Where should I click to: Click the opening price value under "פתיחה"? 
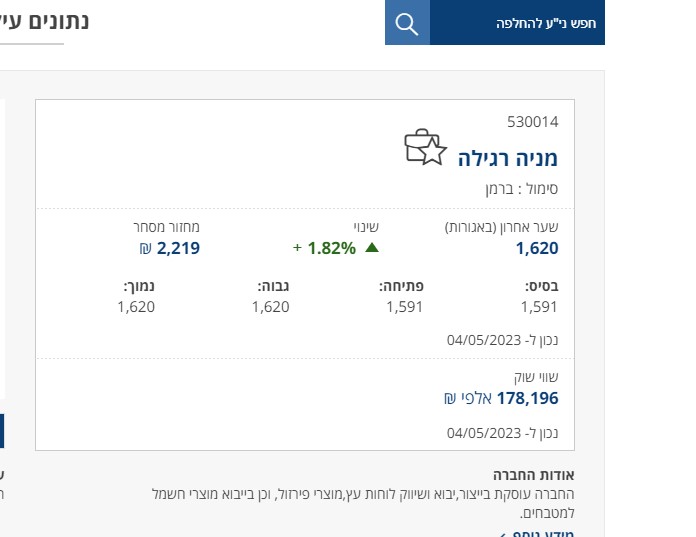click(x=405, y=307)
